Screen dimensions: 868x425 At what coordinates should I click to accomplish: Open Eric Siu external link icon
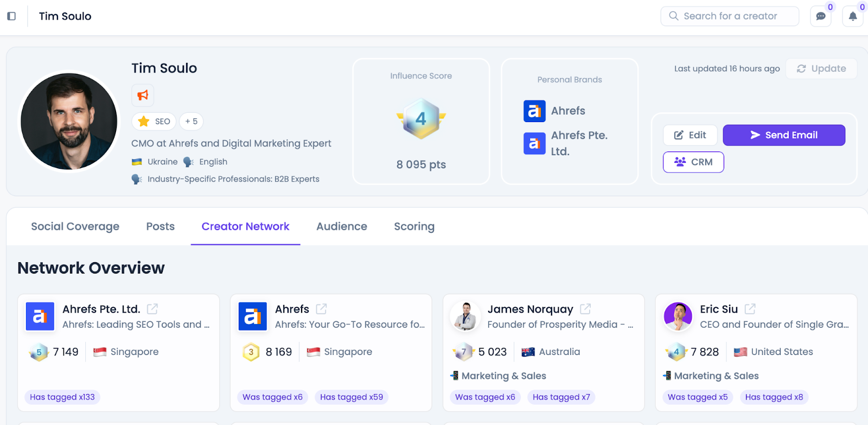click(x=750, y=309)
